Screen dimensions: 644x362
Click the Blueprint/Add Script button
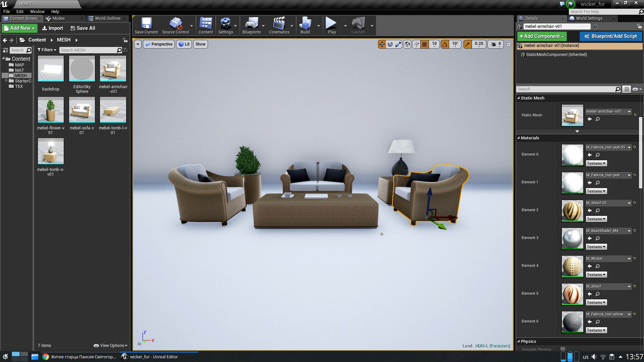610,36
